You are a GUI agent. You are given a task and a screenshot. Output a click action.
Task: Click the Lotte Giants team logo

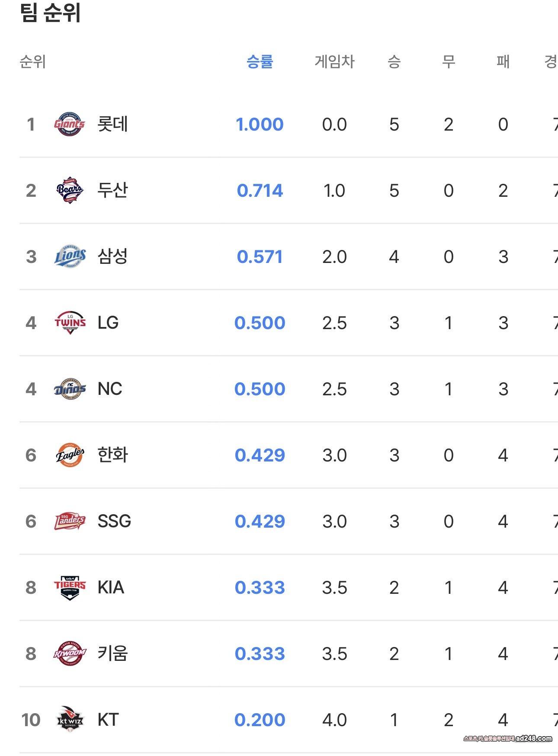click(x=70, y=125)
